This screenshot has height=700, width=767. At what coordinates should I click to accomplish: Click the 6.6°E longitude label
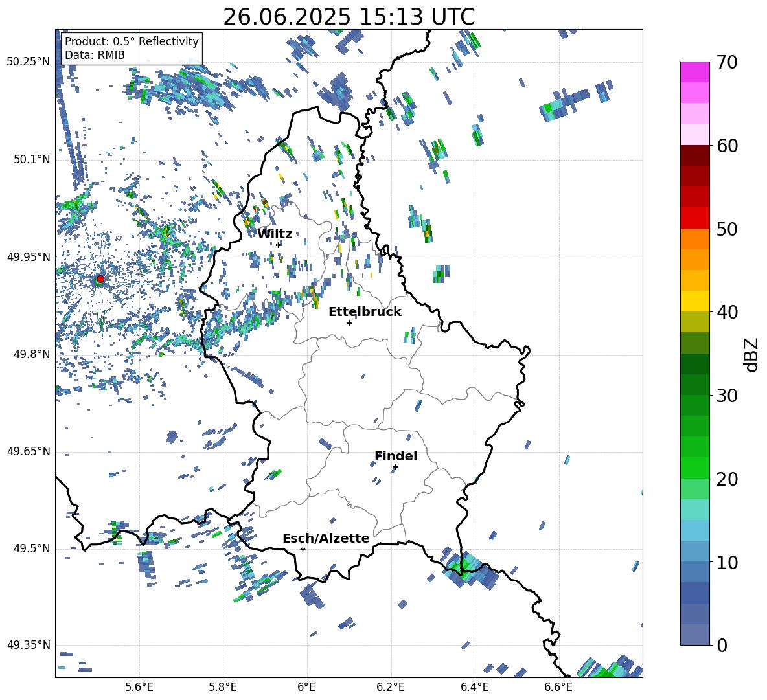(558, 687)
